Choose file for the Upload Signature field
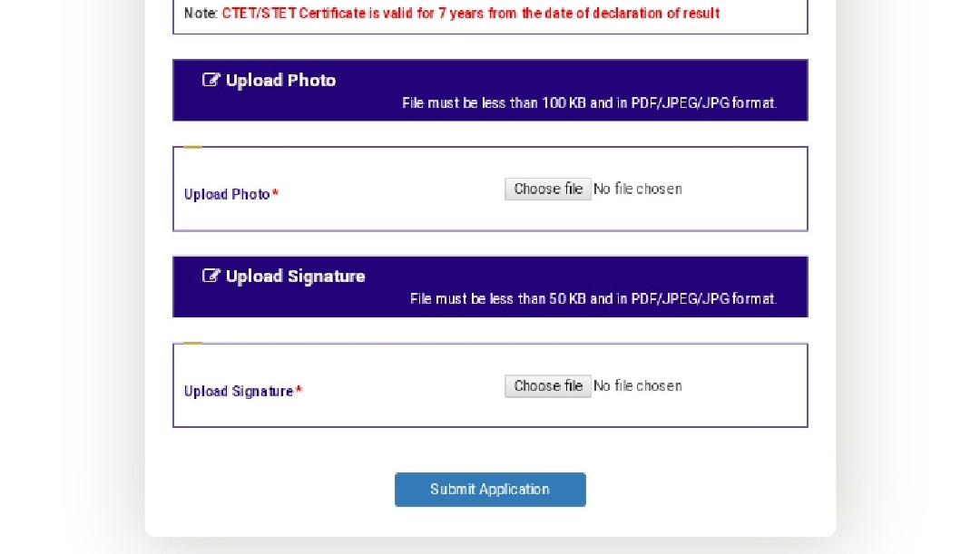Viewport: 980px width, 554px height. point(547,385)
